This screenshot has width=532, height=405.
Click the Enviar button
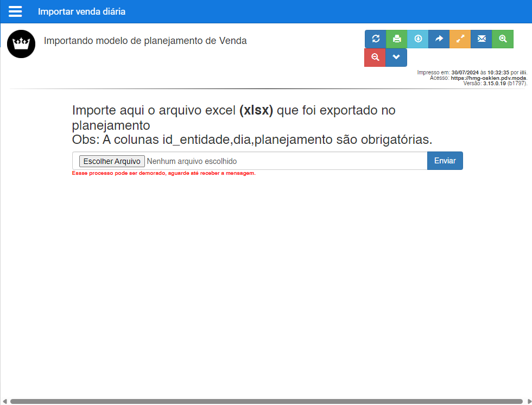click(x=445, y=161)
